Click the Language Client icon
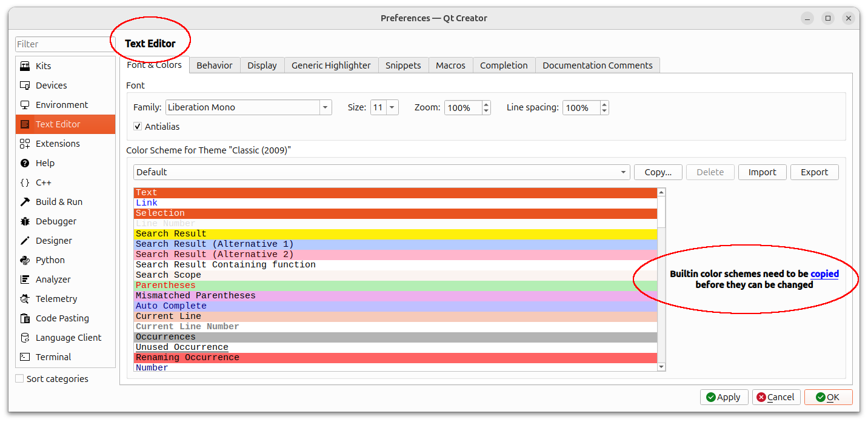Screen dimensions: 868x422 coord(25,338)
